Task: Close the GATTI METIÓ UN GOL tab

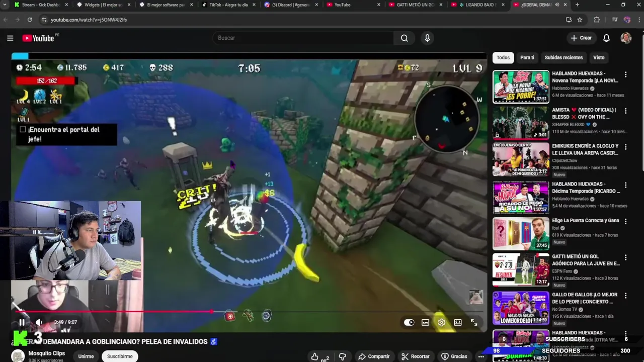Action: coord(441,5)
